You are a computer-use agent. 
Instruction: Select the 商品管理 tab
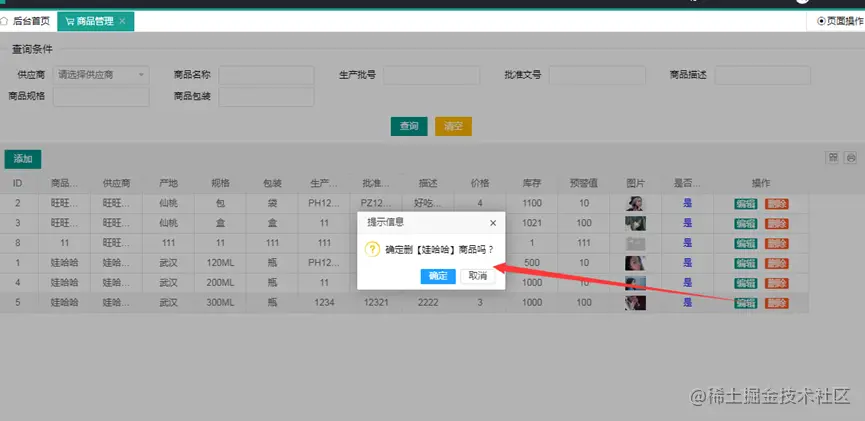tap(95, 22)
